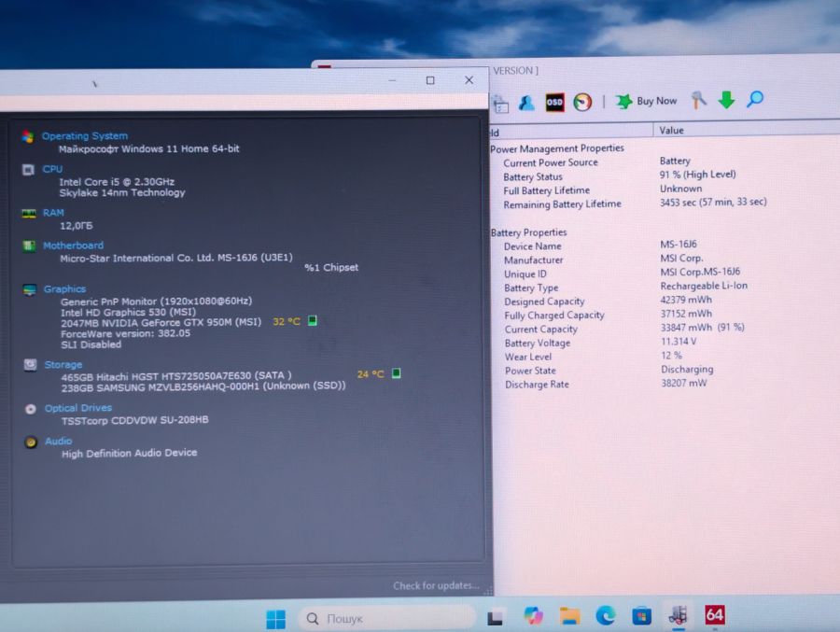Open the Storage section link
Viewport: 840px width, 632px height.
63,364
